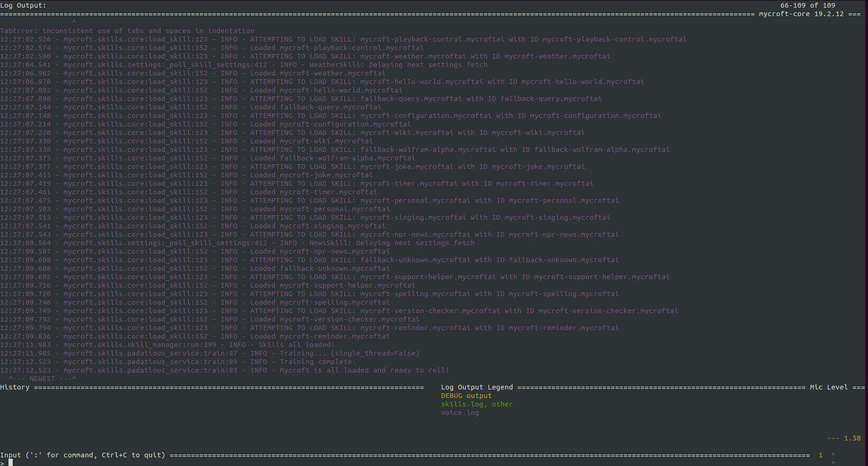The image size is (868, 466).
Task: Select the NewsSkill delaying settings fetch line
Action: click(237, 242)
